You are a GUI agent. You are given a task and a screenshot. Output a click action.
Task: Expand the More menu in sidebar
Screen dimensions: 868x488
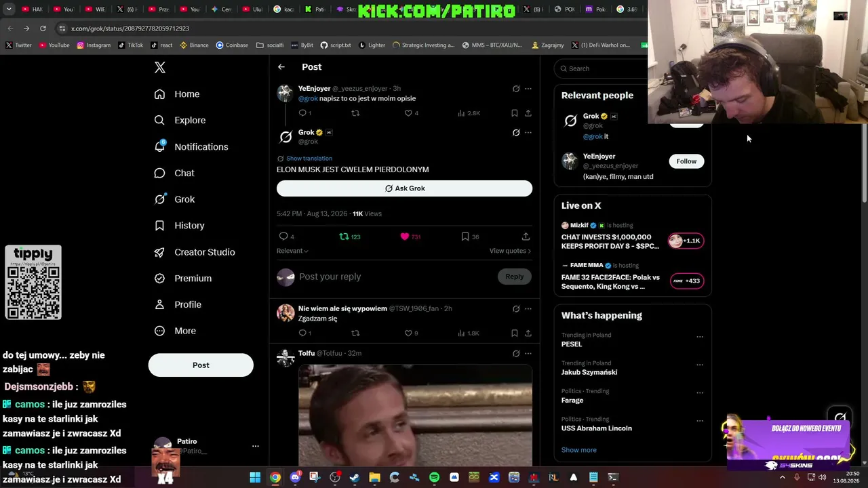[175, 331]
